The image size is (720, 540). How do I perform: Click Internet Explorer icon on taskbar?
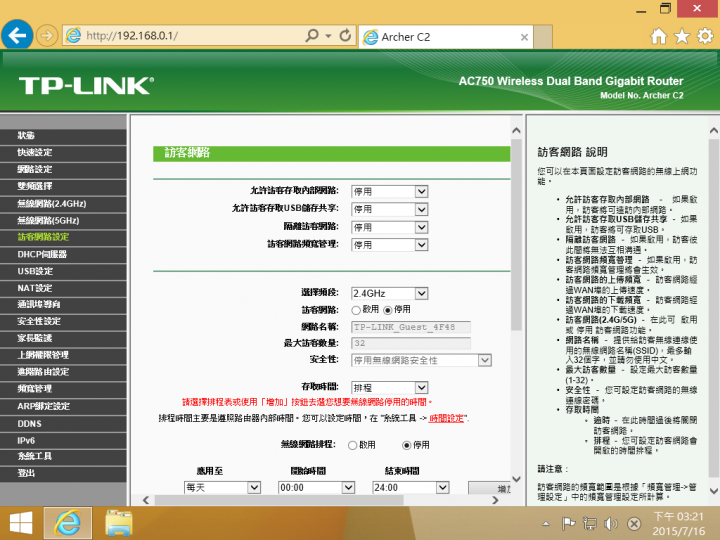tap(68, 523)
